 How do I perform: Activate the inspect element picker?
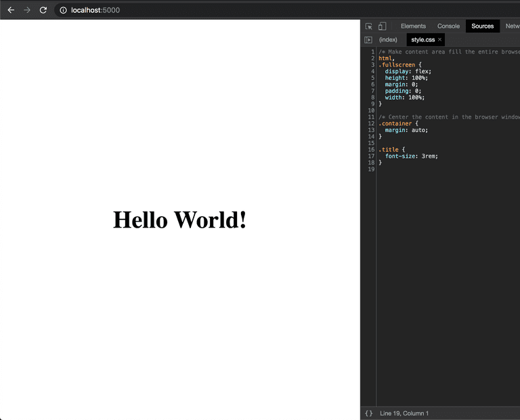(x=369, y=26)
